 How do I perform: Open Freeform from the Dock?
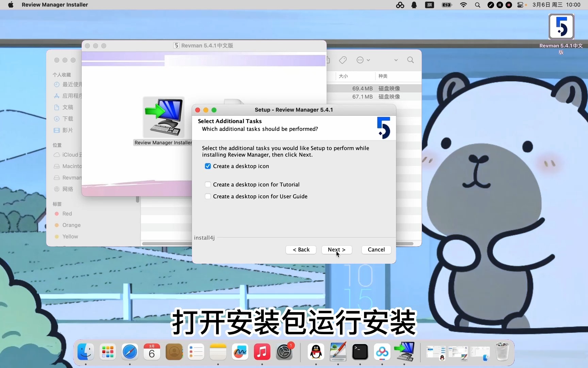[240, 352]
